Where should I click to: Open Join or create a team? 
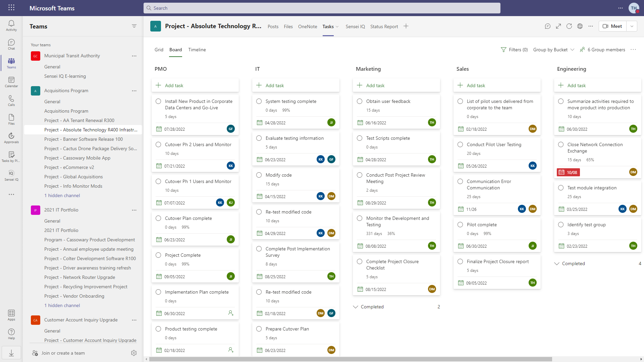63,353
